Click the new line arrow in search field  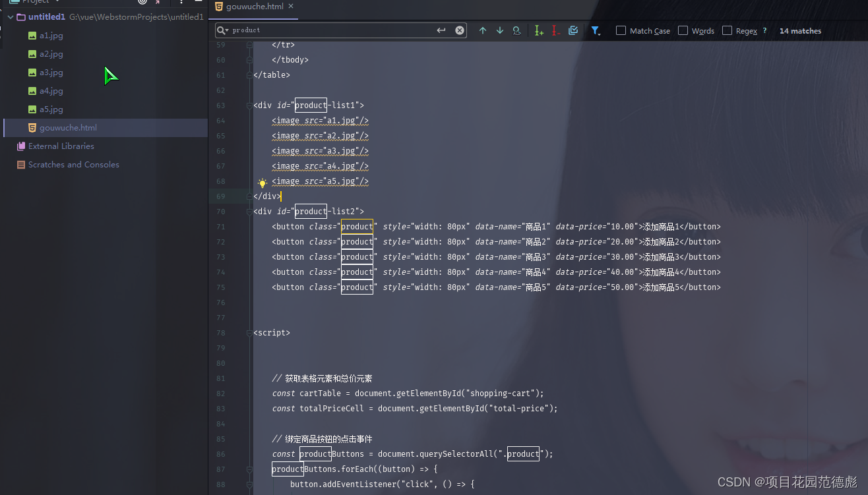(441, 30)
